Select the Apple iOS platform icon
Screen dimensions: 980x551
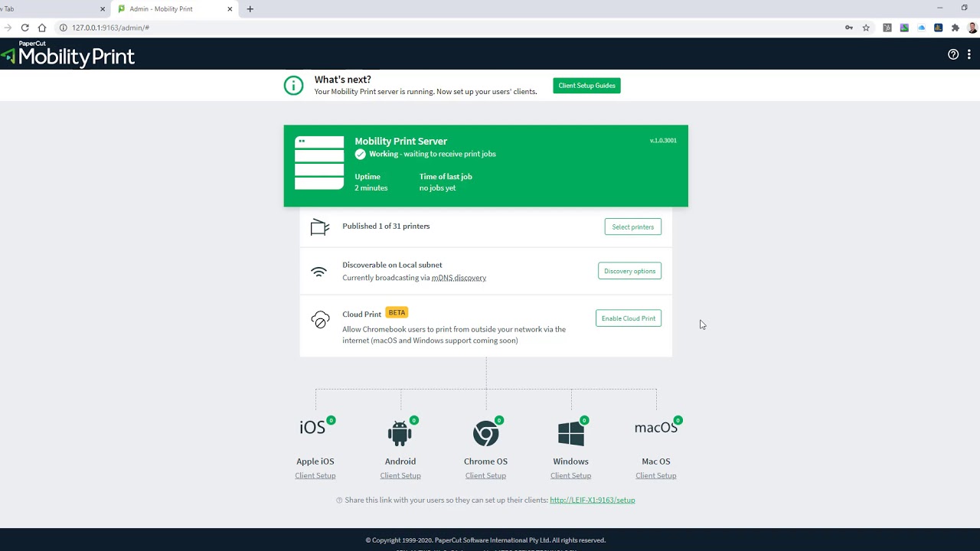point(312,428)
